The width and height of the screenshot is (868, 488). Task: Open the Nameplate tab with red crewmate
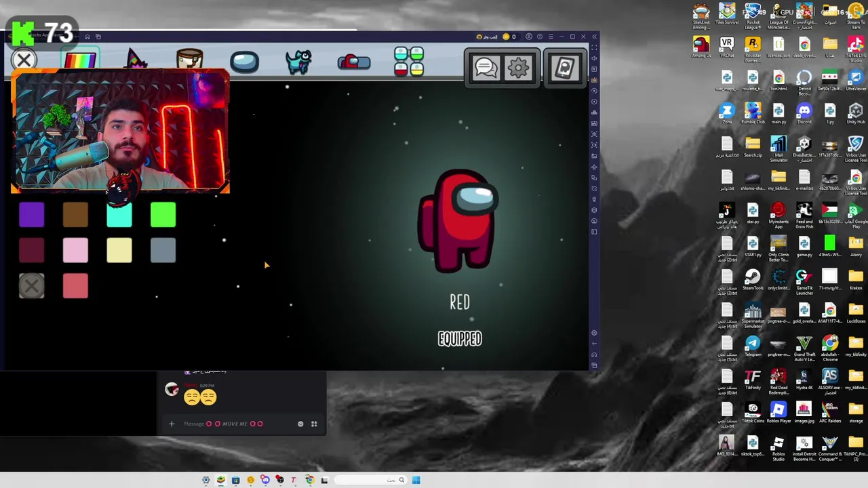click(353, 62)
